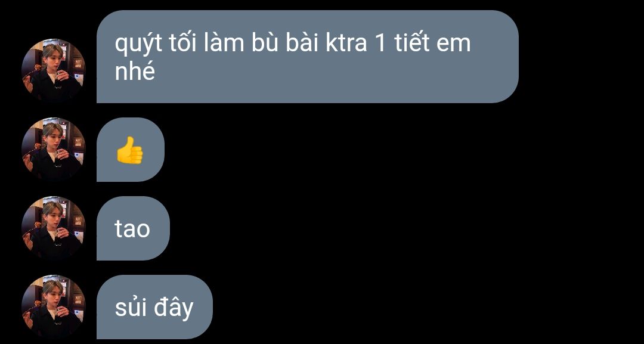
Task: Click the word "đây" in last bubble
Action: point(174,307)
